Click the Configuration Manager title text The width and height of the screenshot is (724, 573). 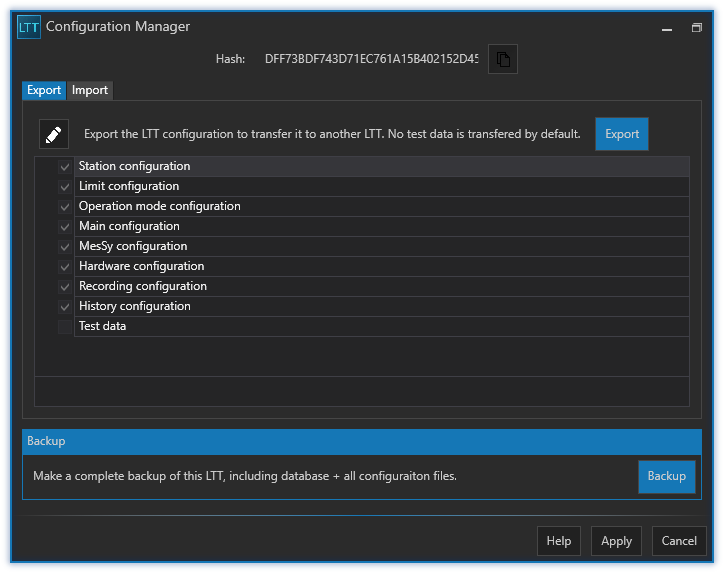118,27
